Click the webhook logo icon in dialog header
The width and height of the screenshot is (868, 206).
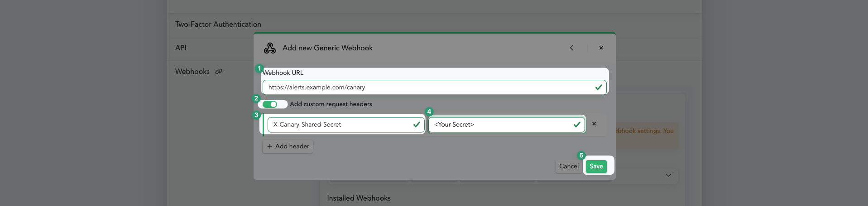pos(270,48)
